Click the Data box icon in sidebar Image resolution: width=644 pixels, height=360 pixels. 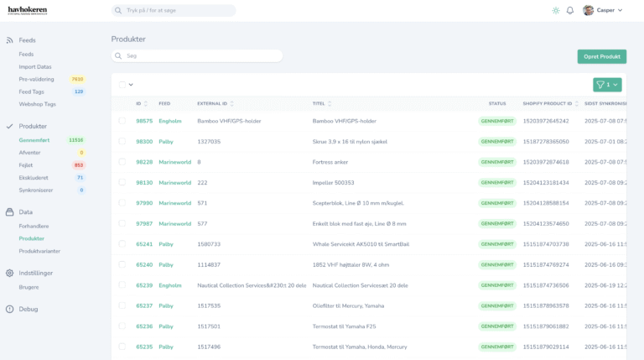pyautogui.click(x=9, y=212)
